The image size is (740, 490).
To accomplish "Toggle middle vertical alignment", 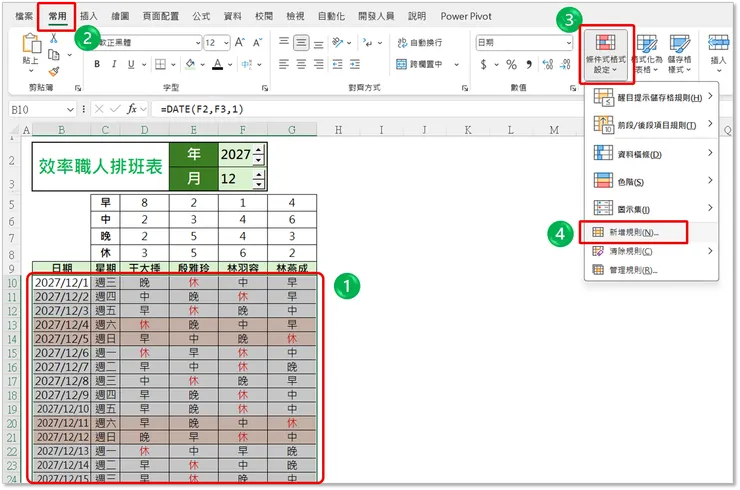I will (x=301, y=43).
